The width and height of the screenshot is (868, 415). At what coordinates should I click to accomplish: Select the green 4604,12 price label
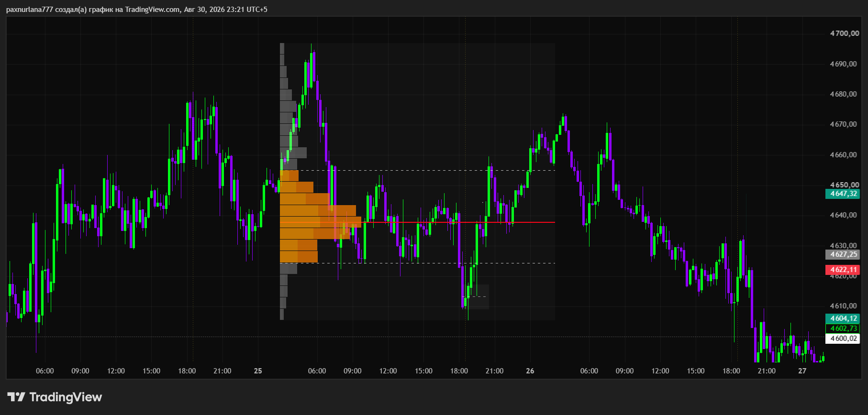(x=843, y=318)
